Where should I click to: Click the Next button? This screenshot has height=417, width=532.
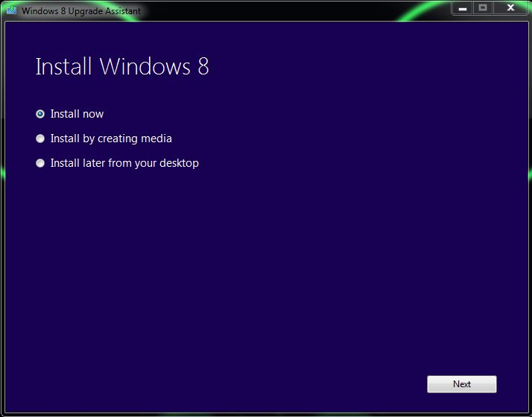click(x=461, y=384)
